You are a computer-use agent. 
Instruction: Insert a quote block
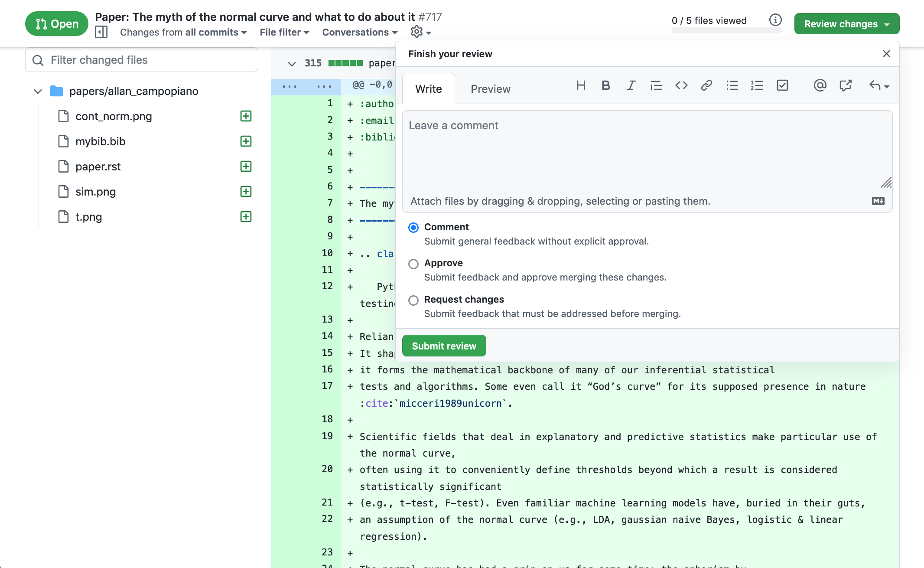656,85
